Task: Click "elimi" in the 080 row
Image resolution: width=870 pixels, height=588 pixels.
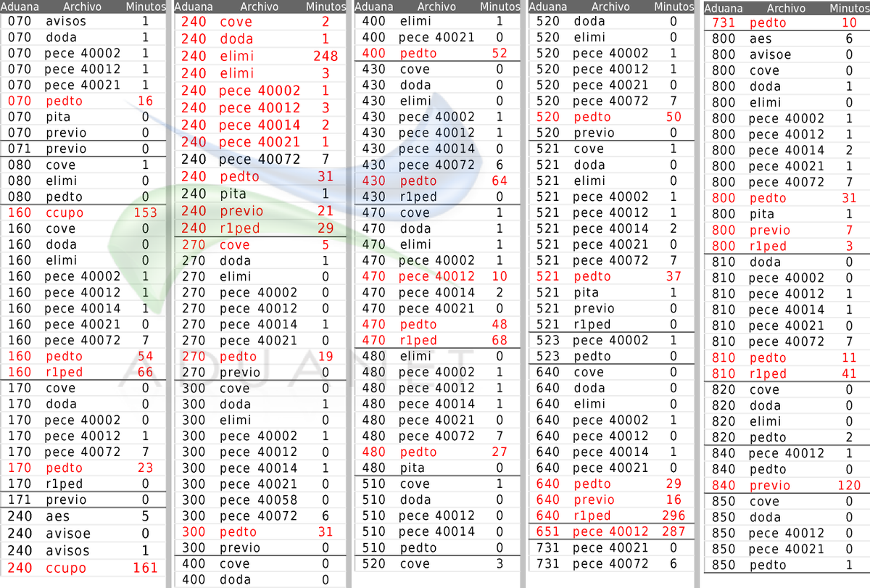Action: pyautogui.click(x=62, y=181)
